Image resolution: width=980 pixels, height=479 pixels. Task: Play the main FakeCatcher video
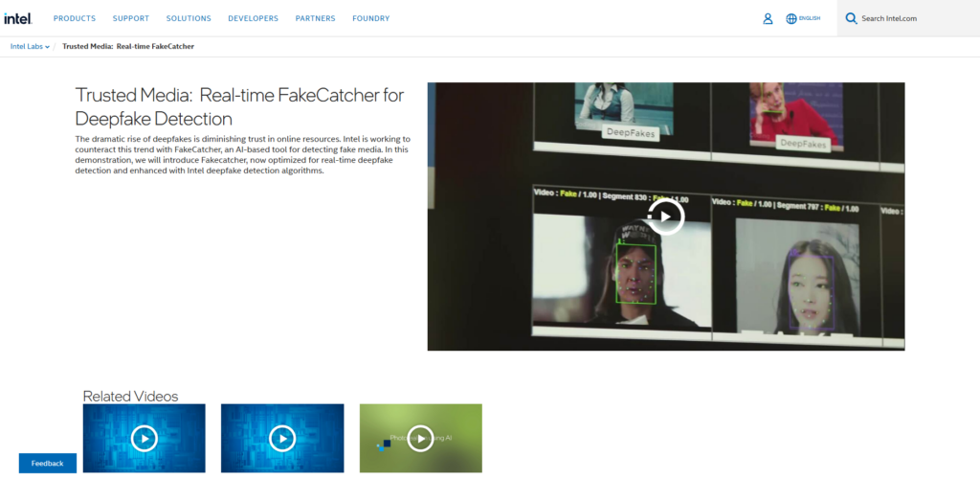tap(666, 217)
